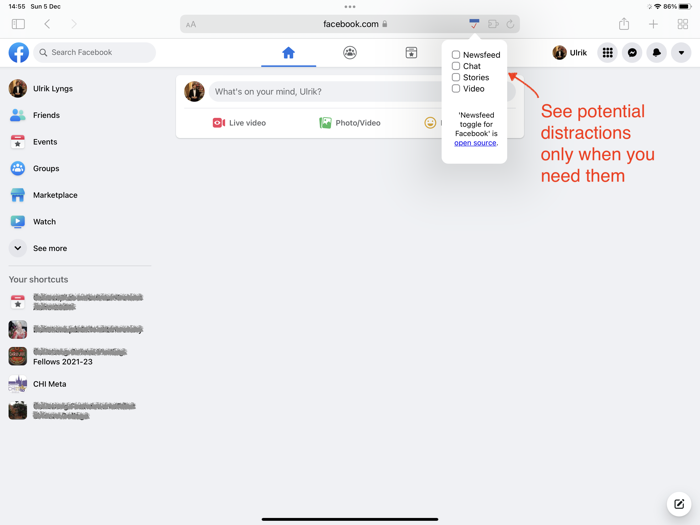This screenshot has height=525, width=700.
Task: Expand the account dropdown arrow
Action: pos(681,53)
